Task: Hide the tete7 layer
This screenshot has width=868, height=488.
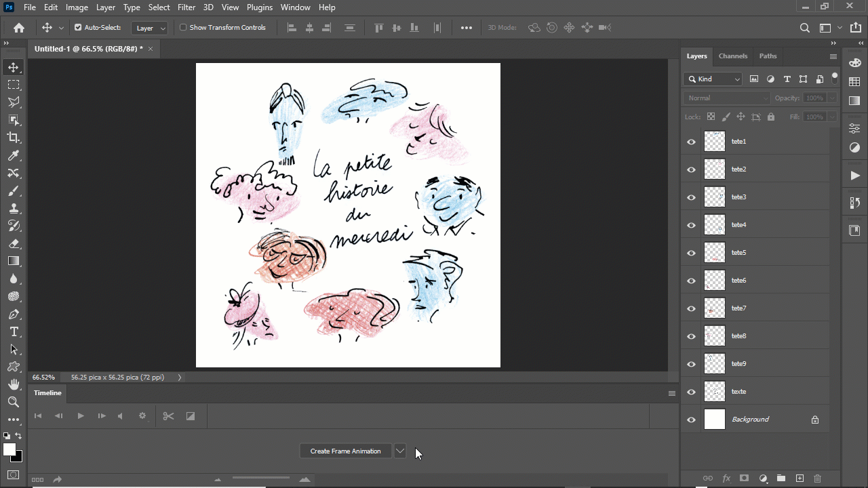Action: pos(691,308)
